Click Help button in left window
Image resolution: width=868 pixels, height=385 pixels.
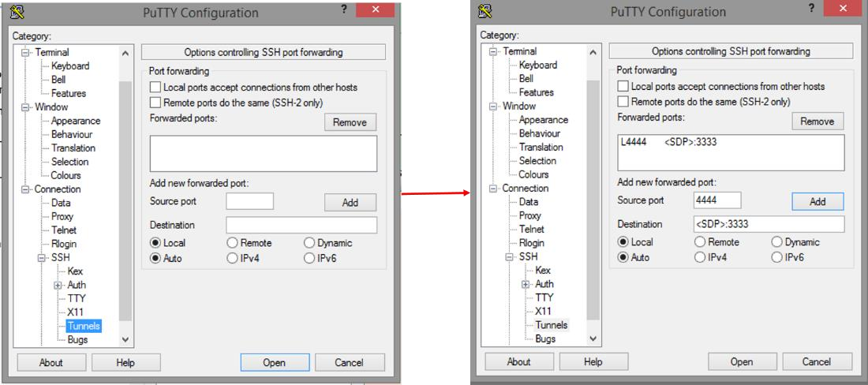click(125, 363)
